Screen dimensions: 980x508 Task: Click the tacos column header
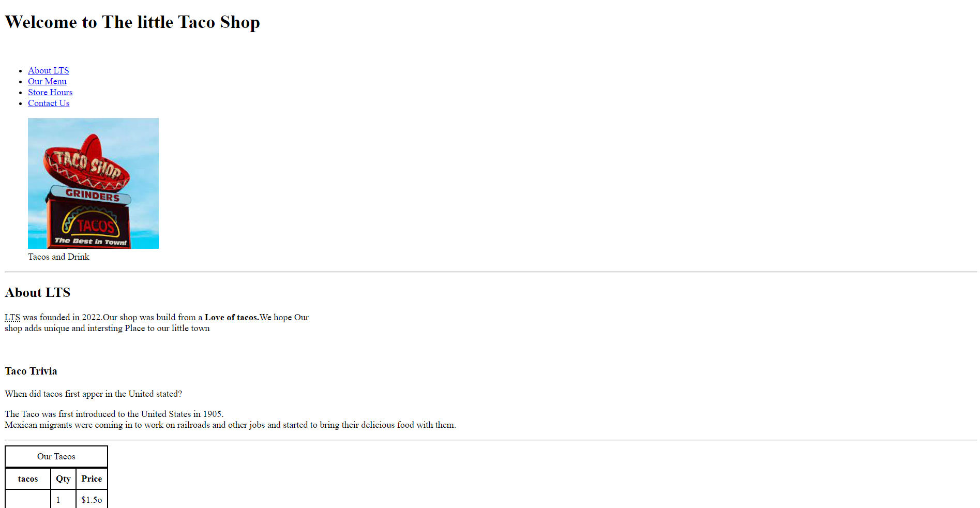[28, 479]
